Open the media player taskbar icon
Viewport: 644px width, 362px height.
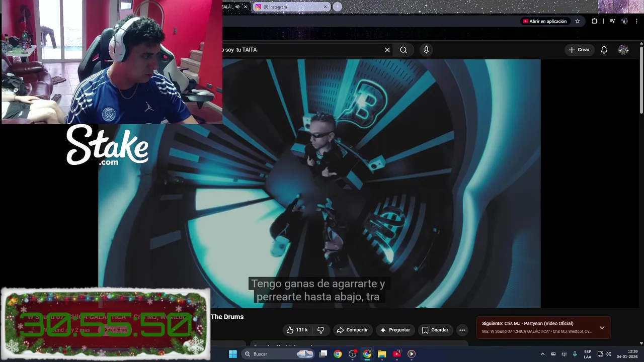point(412,354)
